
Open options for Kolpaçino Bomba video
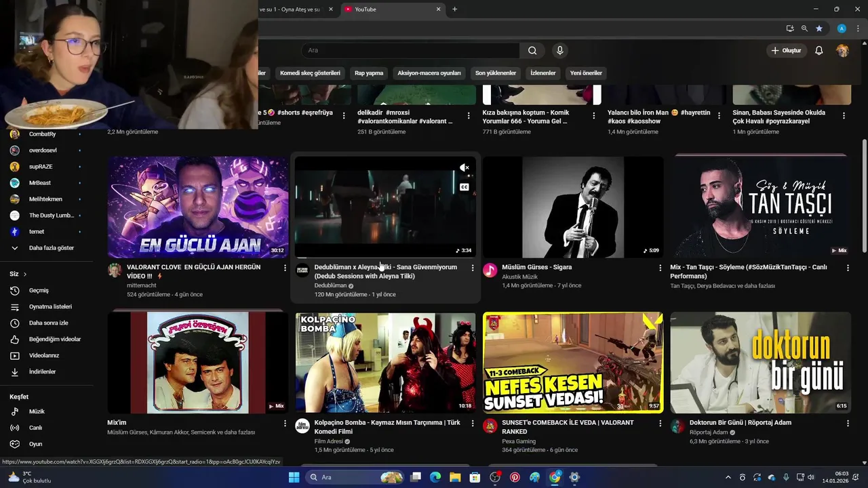pos(473,423)
